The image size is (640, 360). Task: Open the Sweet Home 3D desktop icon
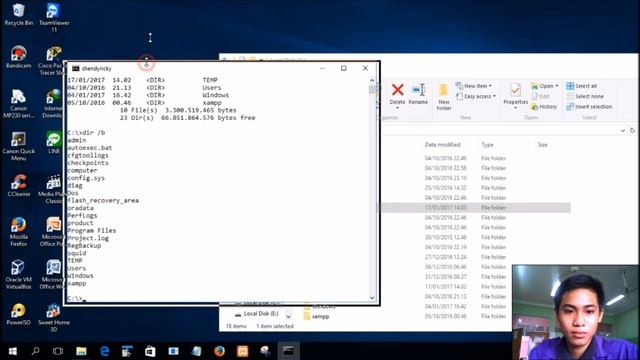tap(54, 318)
